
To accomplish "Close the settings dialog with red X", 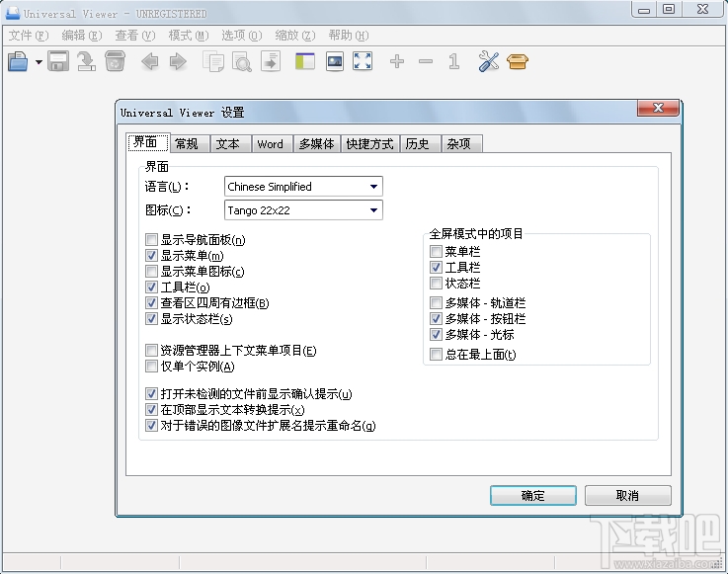I will pos(658,108).
